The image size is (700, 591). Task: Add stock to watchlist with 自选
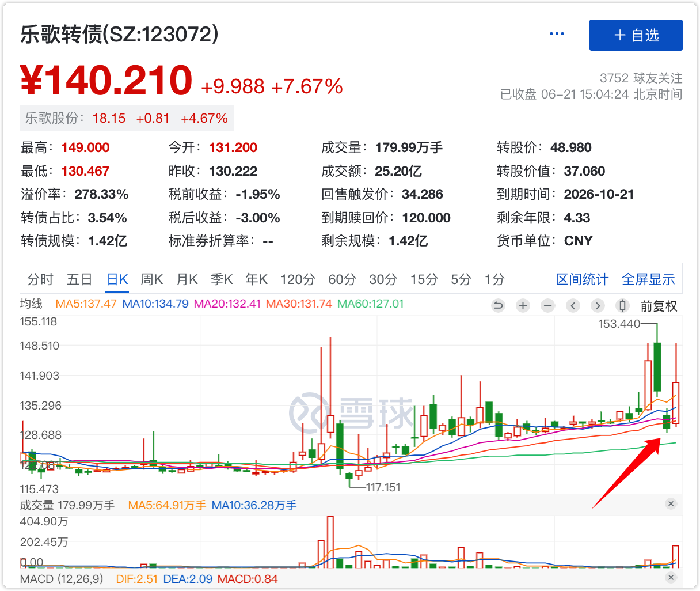pyautogui.click(x=636, y=35)
